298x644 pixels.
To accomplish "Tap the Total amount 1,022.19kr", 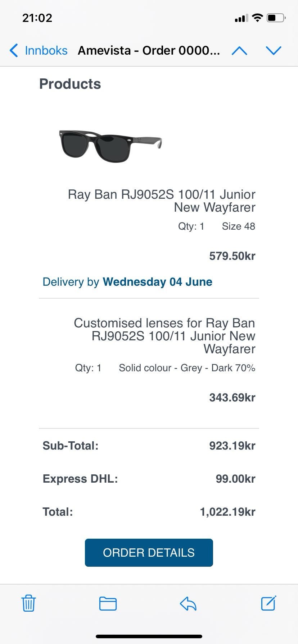I will [227, 512].
